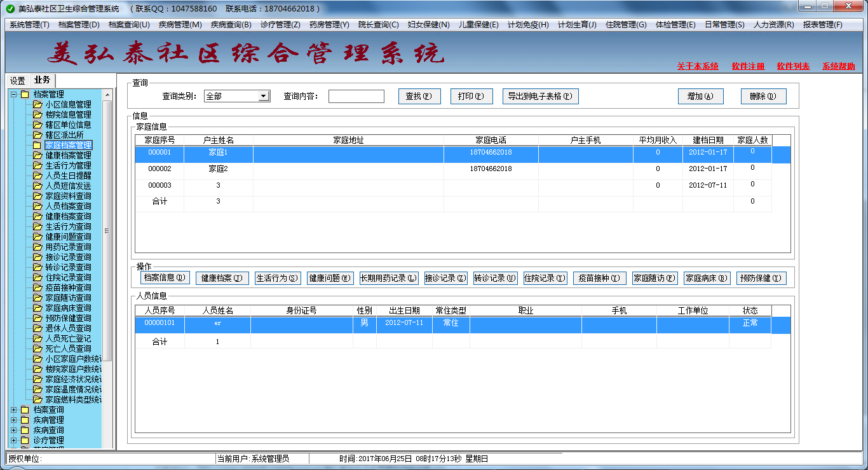The width and height of the screenshot is (868, 470).
Task: Open the 药房管理(Y) menu
Action: pos(329,25)
